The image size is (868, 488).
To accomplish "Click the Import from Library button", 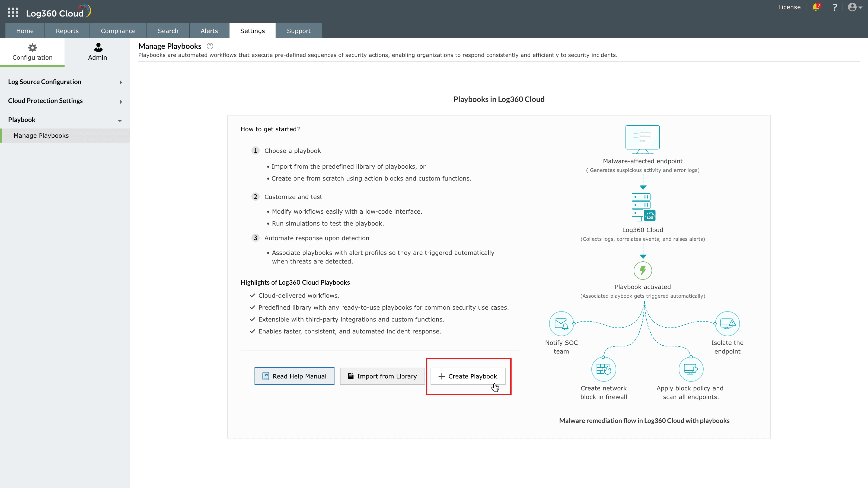I will 382,376.
